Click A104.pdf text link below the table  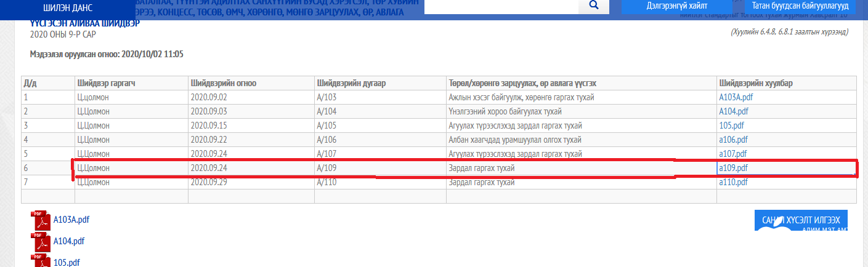[x=69, y=241]
